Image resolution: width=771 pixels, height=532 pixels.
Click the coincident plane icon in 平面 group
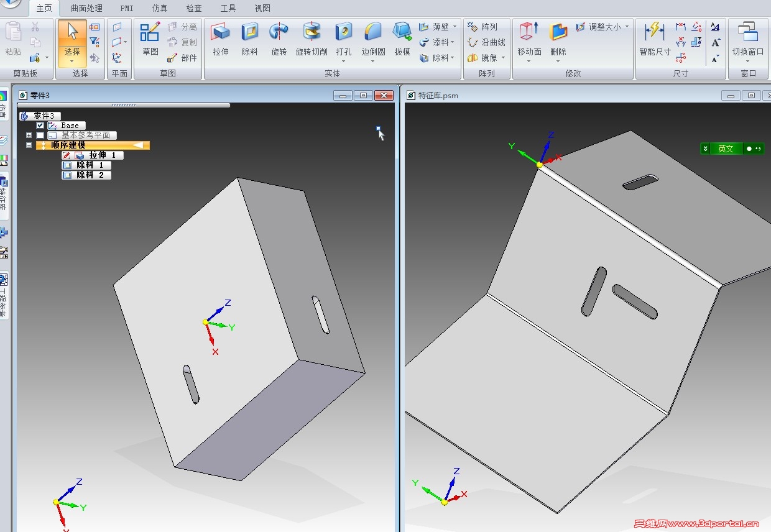[117, 27]
